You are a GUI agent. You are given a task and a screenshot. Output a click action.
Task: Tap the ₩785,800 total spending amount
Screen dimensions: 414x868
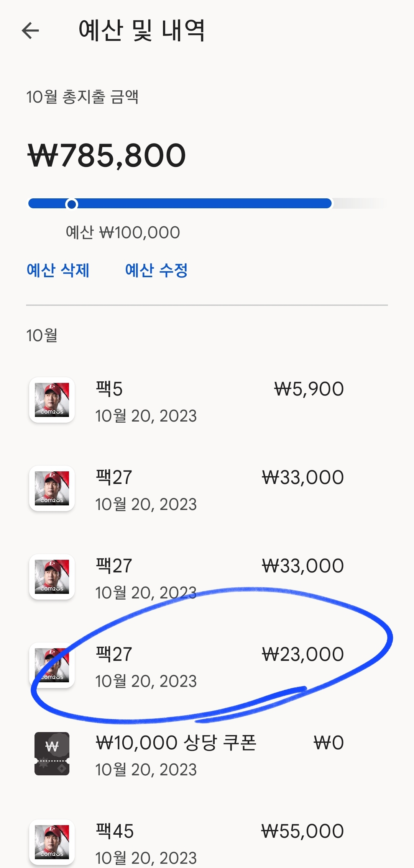coord(107,155)
